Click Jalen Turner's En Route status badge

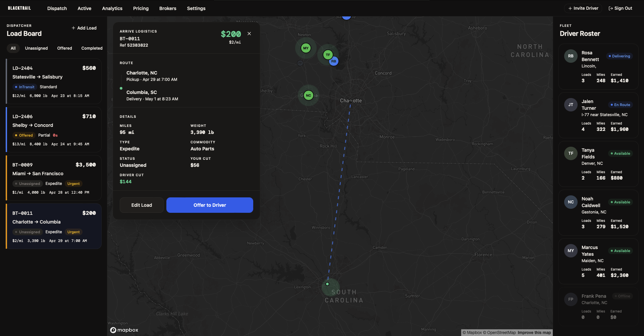620,105
